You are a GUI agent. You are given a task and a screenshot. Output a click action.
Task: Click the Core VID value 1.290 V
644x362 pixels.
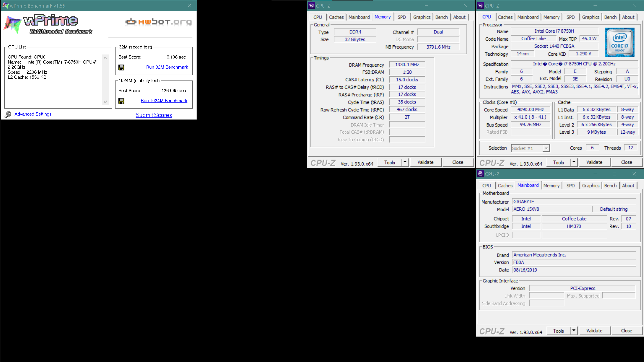(x=583, y=54)
